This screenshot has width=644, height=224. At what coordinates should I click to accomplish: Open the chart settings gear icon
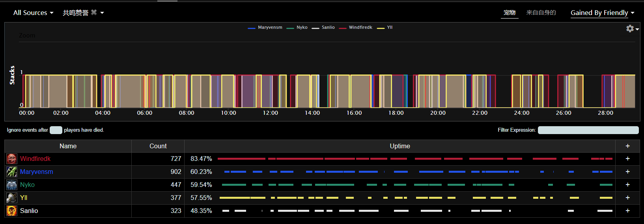point(630,29)
